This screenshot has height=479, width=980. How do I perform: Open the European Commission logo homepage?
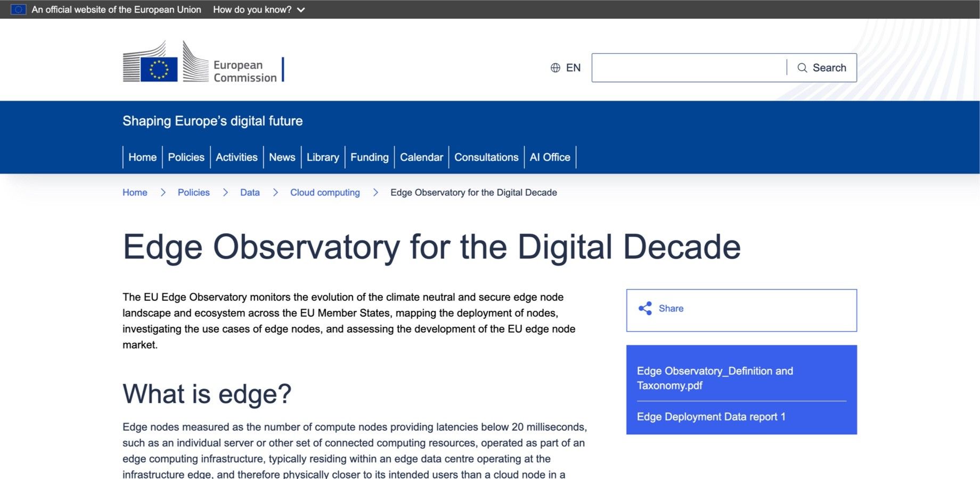click(203, 62)
